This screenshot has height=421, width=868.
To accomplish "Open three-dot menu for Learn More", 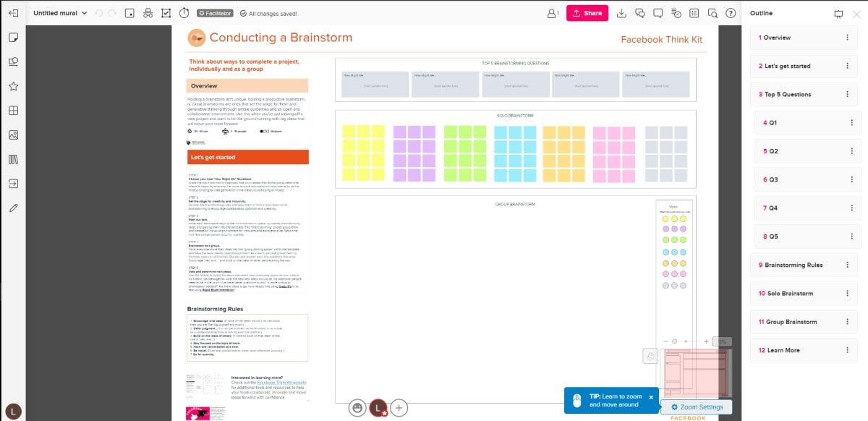I will tap(847, 350).
